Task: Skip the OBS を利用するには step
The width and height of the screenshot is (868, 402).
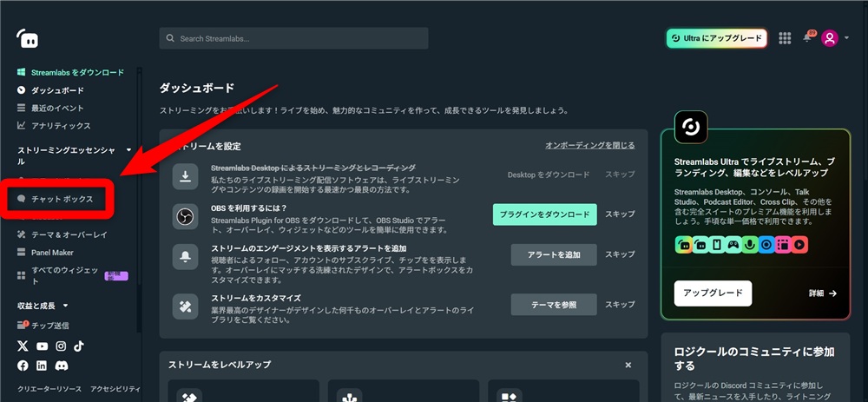Action: 620,214
